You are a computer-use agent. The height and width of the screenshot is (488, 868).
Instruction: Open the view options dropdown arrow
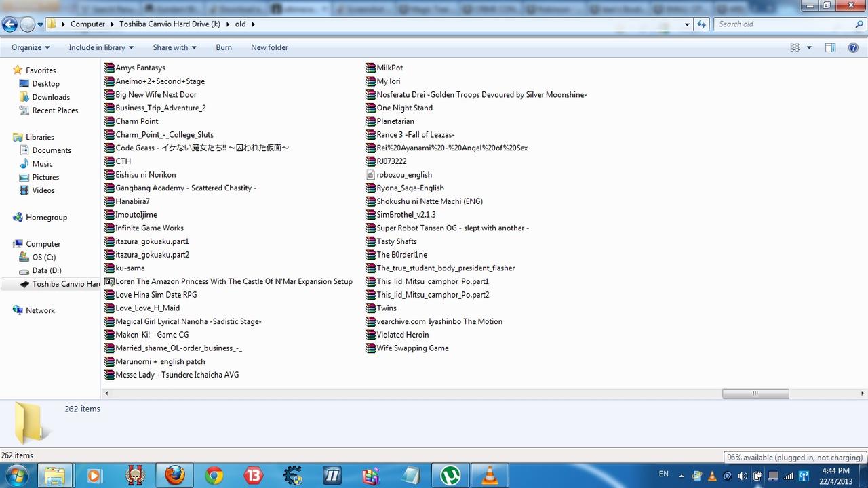pos(809,47)
